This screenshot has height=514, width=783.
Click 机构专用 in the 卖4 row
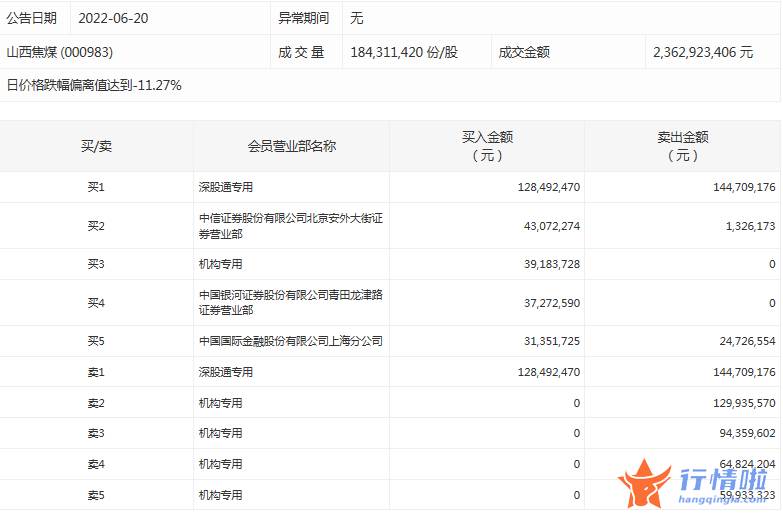coord(220,465)
